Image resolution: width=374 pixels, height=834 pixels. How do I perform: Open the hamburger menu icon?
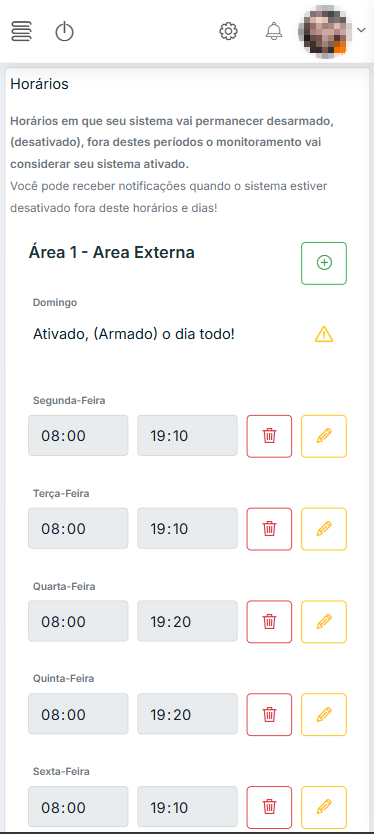coord(21,31)
